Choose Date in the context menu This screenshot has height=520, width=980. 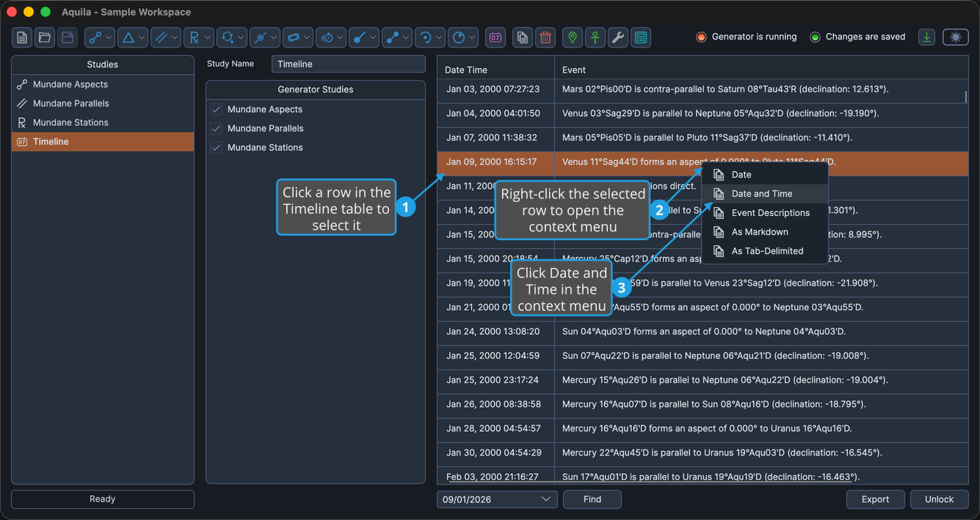click(x=765, y=175)
